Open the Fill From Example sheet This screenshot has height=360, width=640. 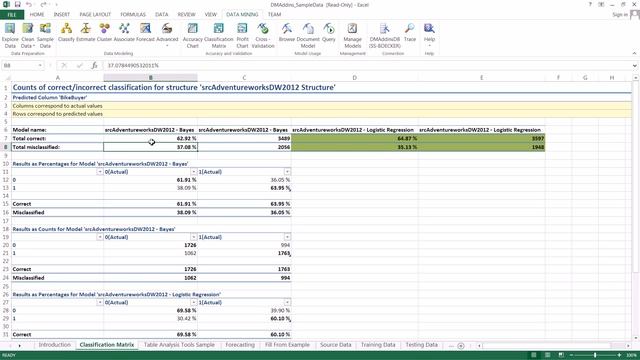tap(287, 345)
